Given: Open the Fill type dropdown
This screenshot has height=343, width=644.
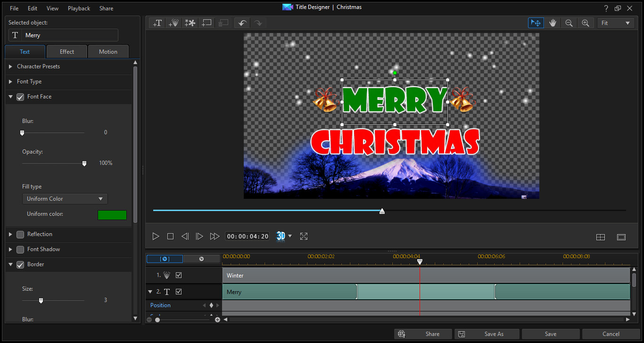Looking at the screenshot, I should tap(65, 199).
